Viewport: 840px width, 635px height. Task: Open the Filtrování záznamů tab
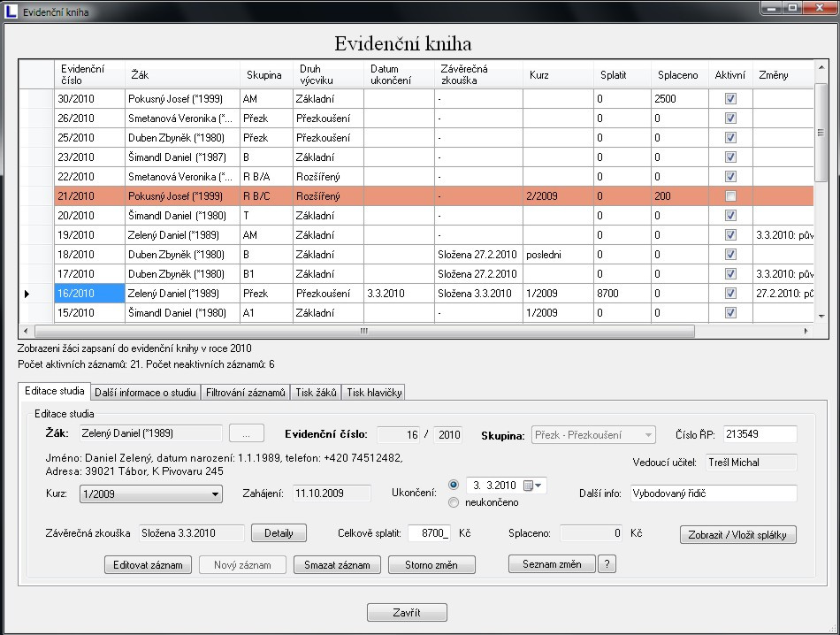pyautogui.click(x=245, y=393)
